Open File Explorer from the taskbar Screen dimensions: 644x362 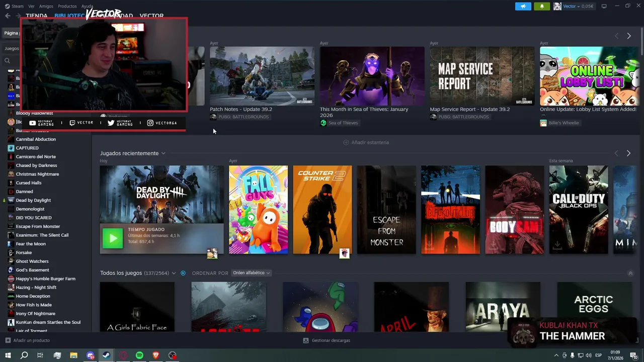click(x=73, y=355)
